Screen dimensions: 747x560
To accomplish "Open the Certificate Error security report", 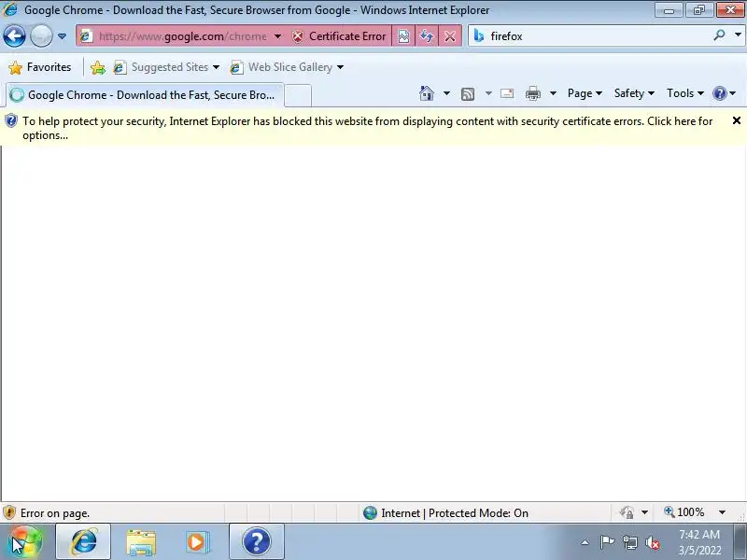I will [339, 36].
